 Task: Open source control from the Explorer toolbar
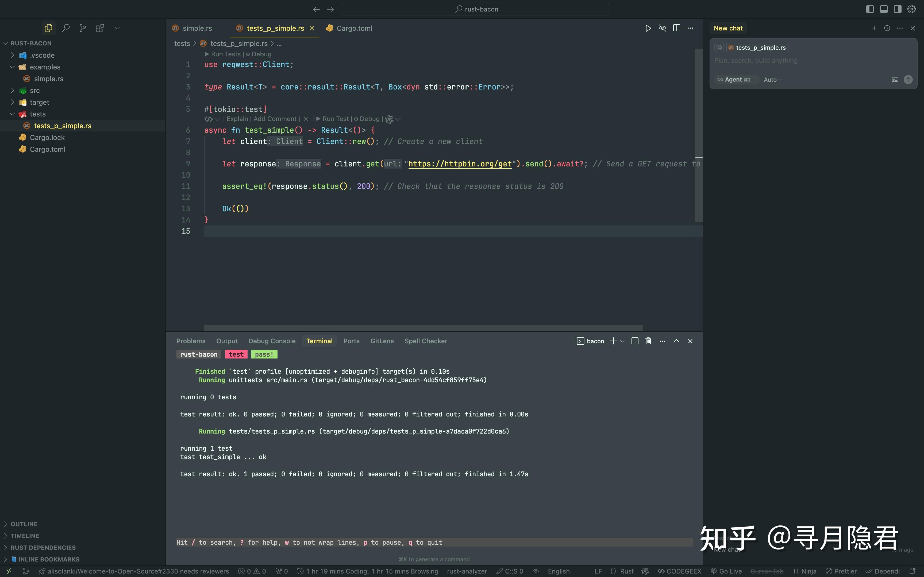click(x=83, y=28)
